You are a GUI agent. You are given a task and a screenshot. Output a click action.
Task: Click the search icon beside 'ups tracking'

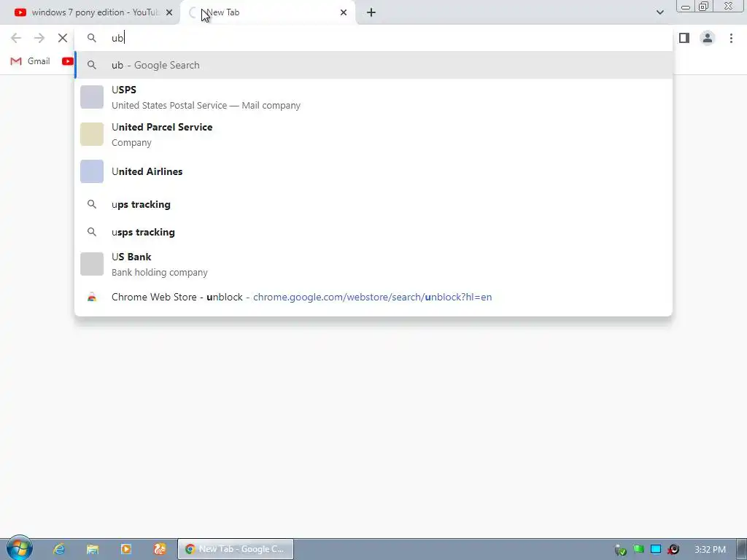(x=92, y=204)
